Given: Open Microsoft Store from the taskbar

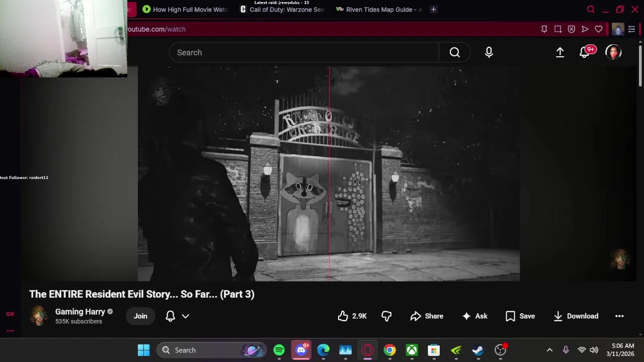Looking at the screenshot, I should (434, 350).
